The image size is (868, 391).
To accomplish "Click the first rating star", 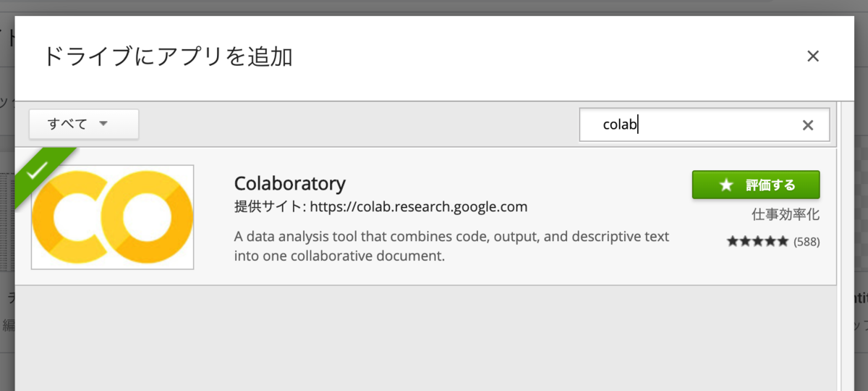I will point(732,242).
